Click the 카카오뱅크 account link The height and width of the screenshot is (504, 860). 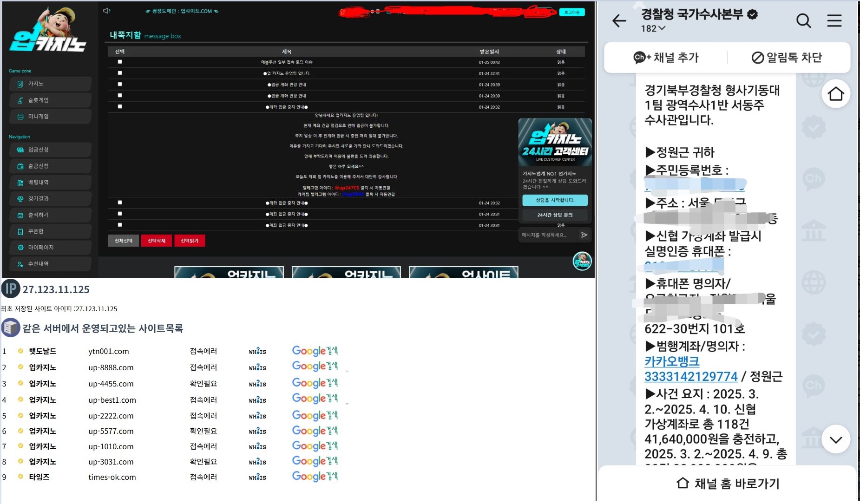click(671, 361)
